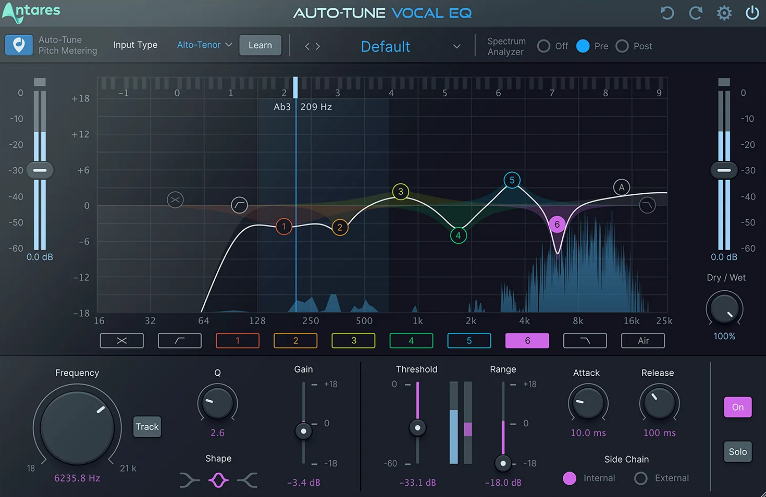Click the redo arrow icon

(x=696, y=13)
